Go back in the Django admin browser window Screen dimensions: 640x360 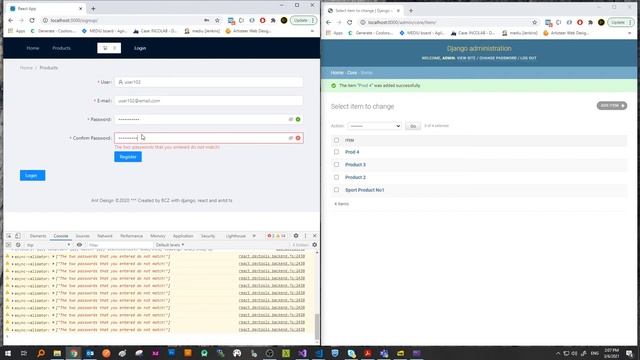[329, 22]
